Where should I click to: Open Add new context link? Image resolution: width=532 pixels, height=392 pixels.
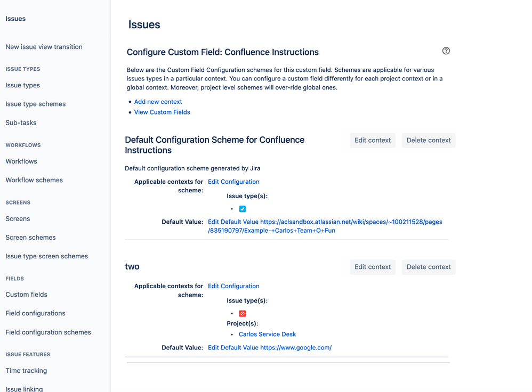click(x=158, y=102)
